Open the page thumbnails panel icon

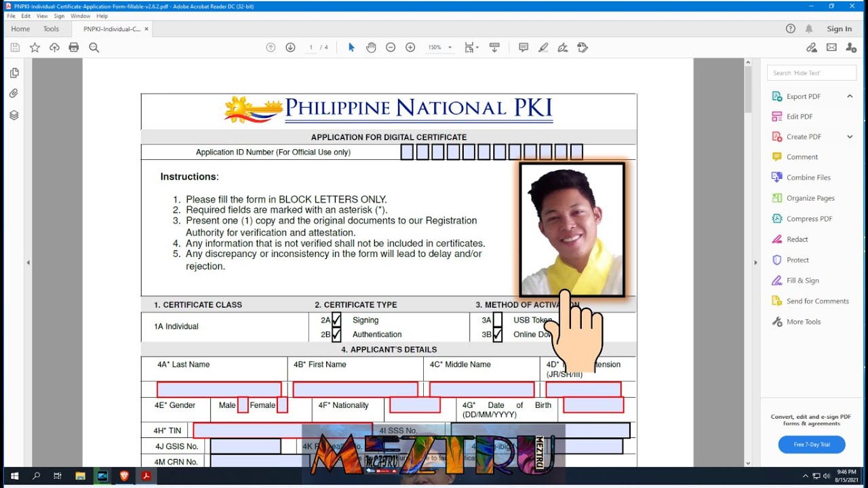point(14,73)
